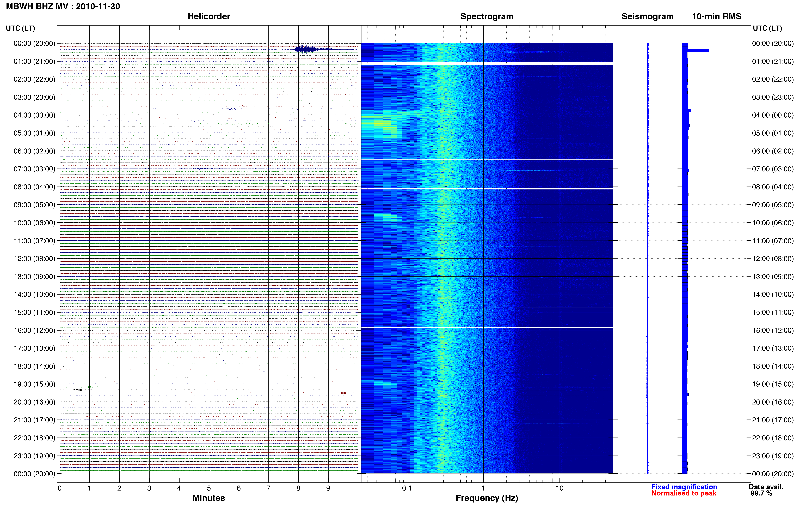The width and height of the screenshot is (812, 508).
Task: Click the Fixed magnification legend text
Action: (684, 487)
